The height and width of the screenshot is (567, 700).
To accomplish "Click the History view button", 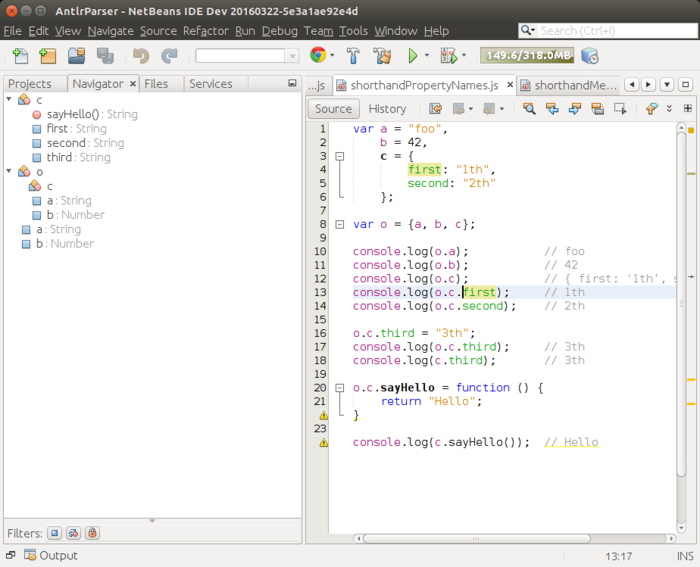I will [x=387, y=109].
